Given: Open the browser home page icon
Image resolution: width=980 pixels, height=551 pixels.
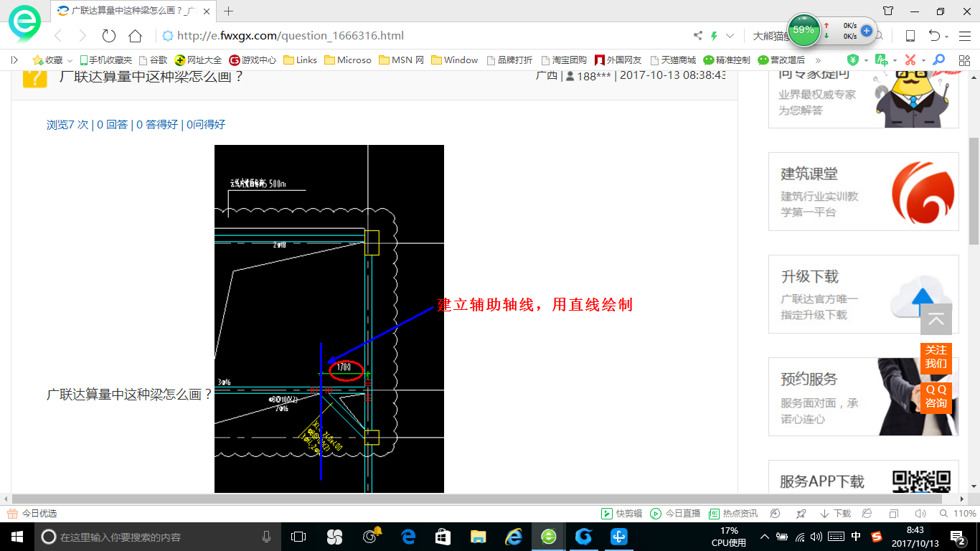Looking at the screenshot, I should click(x=135, y=36).
